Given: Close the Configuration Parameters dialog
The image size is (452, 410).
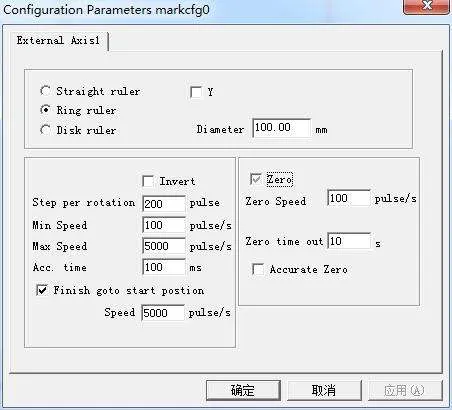Looking at the screenshot, I should [x=427, y=6].
